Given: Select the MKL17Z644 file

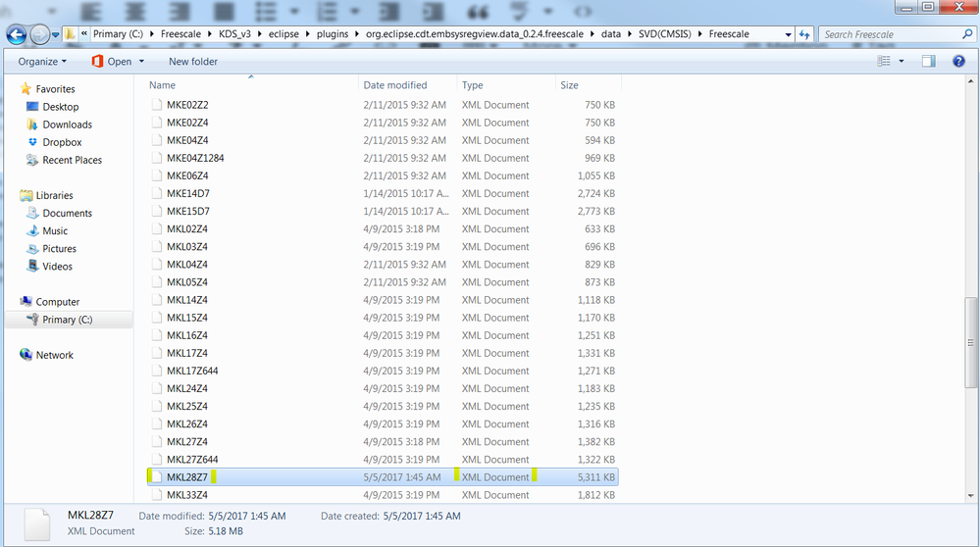Looking at the screenshot, I should point(192,371).
